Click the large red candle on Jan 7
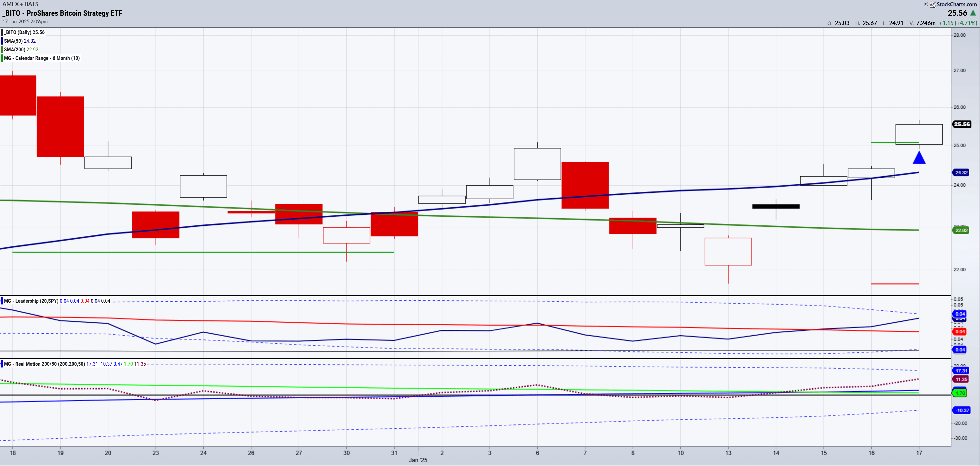980x466 pixels. pyautogui.click(x=585, y=185)
